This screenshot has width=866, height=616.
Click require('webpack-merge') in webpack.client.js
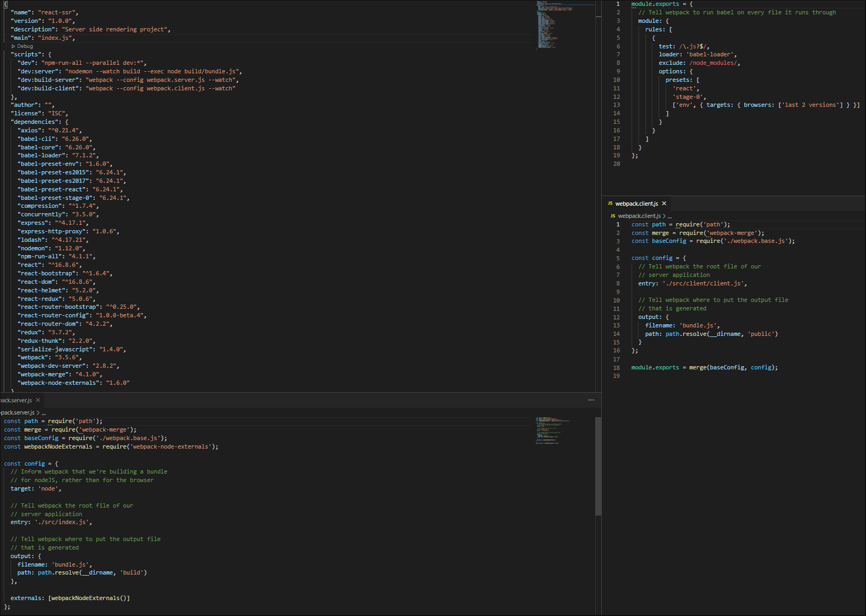[x=721, y=233]
